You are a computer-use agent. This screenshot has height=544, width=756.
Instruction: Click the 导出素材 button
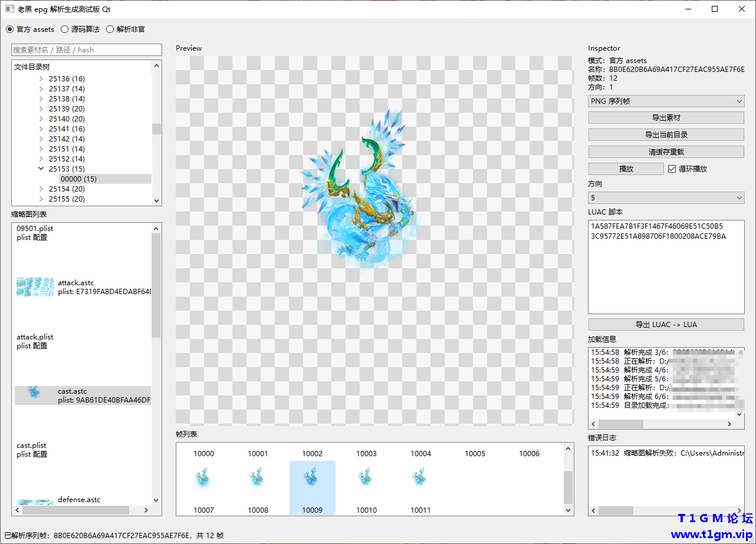click(666, 118)
